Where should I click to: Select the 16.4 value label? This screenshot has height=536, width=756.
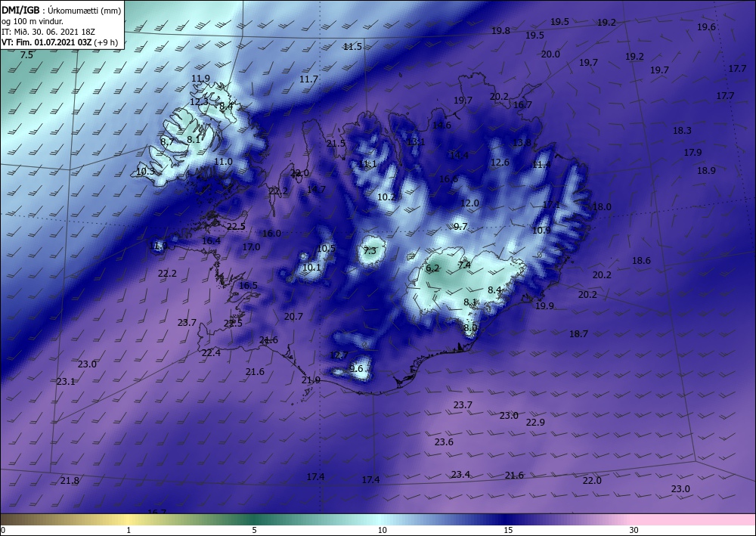pyautogui.click(x=211, y=240)
